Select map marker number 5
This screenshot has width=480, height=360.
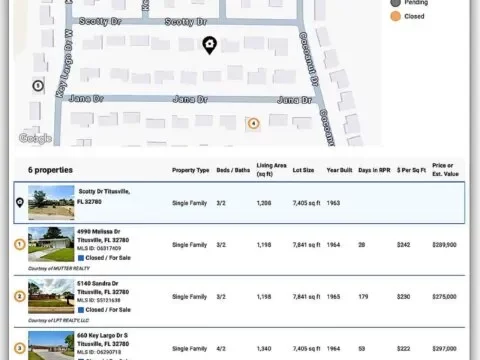[x=38, y=86]
